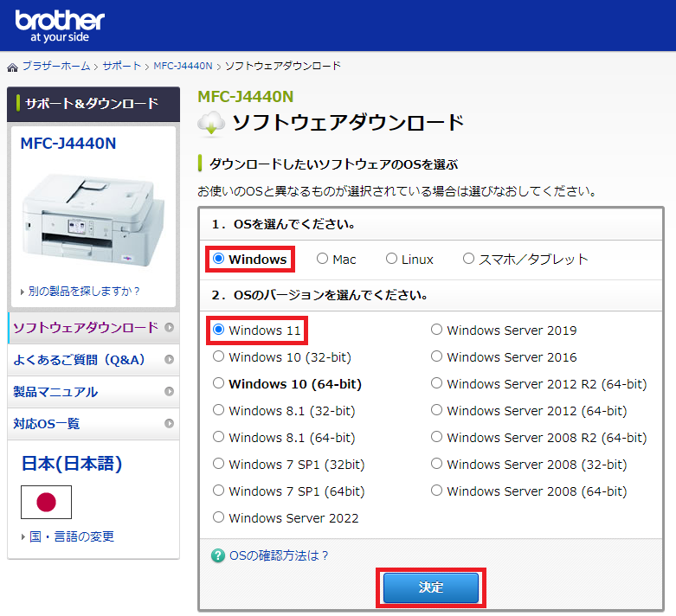Click the Japan flag image
The width and height of the screenshot is (676, 616).
click(46, 502)
